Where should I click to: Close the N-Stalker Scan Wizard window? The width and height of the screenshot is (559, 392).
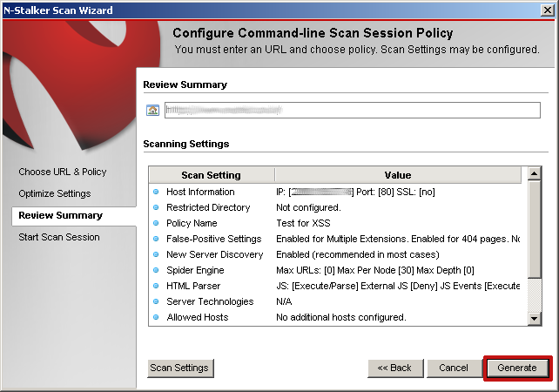(547, 10)
